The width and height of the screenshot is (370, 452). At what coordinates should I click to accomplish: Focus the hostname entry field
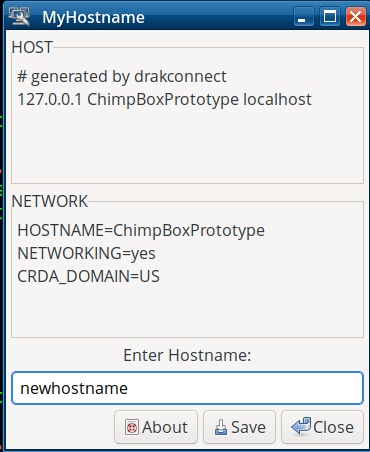[187, 388]
